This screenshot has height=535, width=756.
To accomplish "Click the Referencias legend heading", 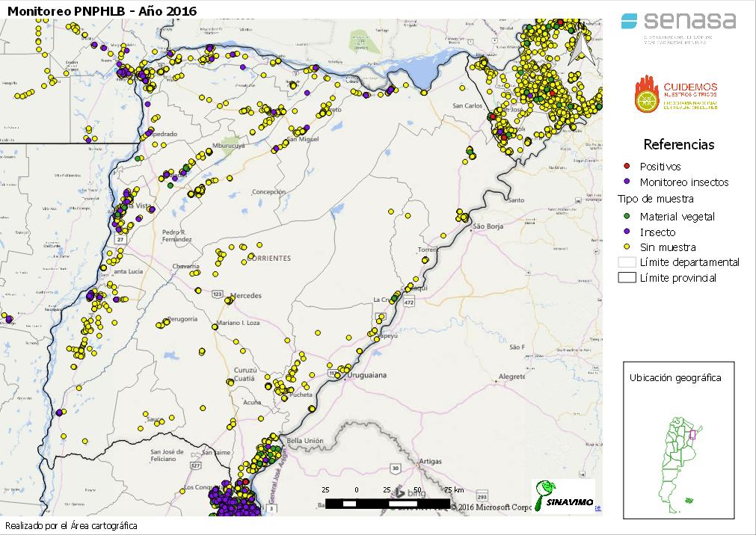I will pyautogui.click(x=678, y=145).
